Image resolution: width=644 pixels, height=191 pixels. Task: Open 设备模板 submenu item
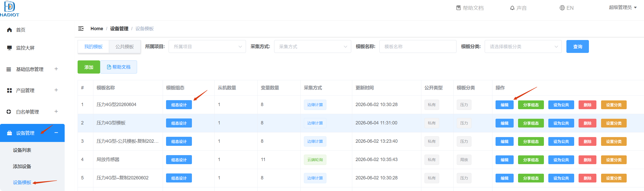[22, 182]
